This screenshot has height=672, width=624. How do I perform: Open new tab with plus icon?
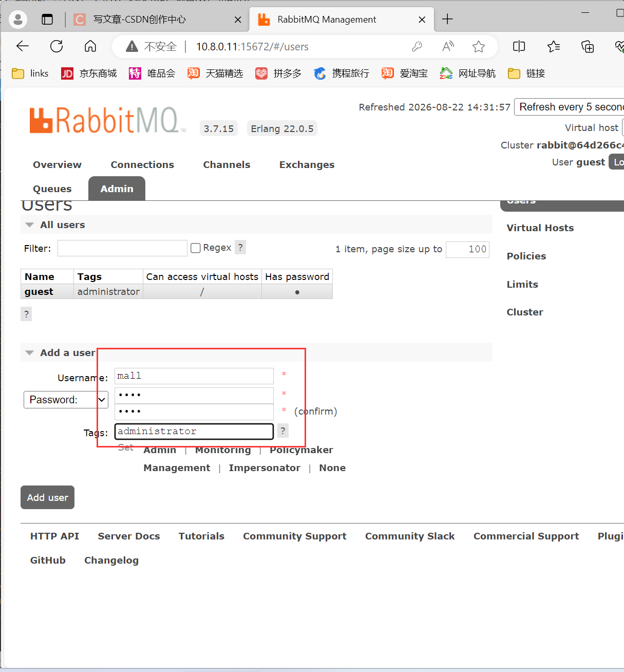[x=447, y=20]
